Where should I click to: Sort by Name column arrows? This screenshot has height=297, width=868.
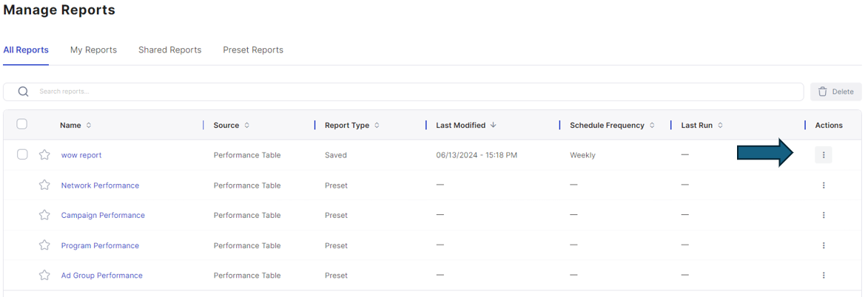click(89, 126)
